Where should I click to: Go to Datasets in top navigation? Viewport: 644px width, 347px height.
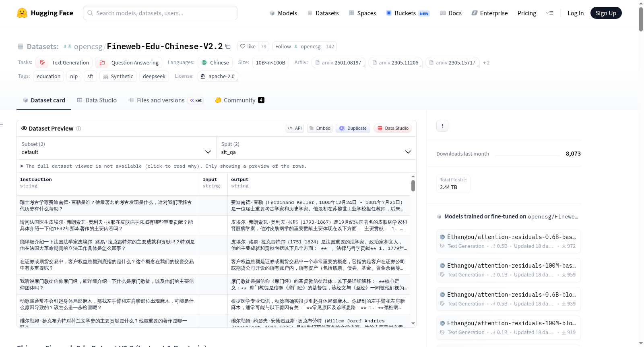point(323,13)
